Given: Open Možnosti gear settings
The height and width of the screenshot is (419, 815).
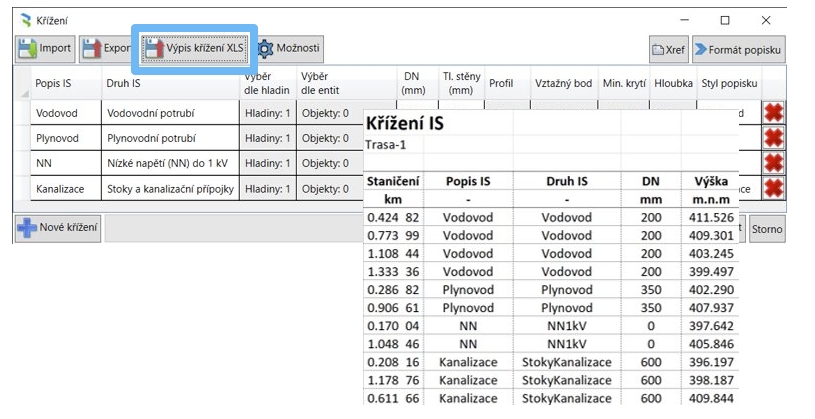Looking at the screenshot, I should (x=288, y=48).
